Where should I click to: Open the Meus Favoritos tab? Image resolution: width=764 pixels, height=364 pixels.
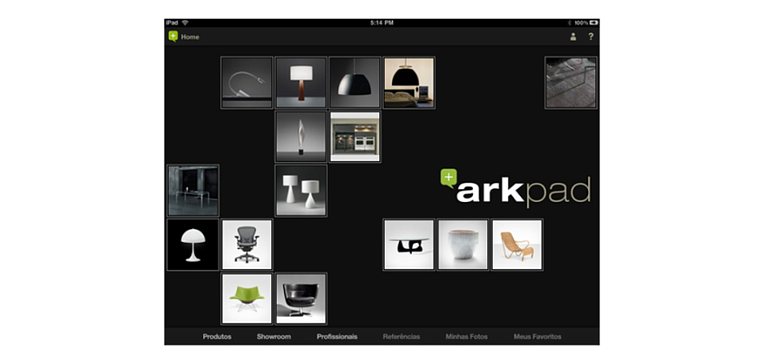537,337
